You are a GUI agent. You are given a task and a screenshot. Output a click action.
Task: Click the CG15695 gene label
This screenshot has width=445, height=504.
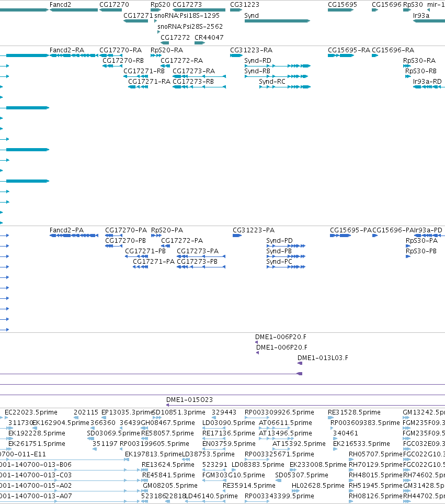343,5
